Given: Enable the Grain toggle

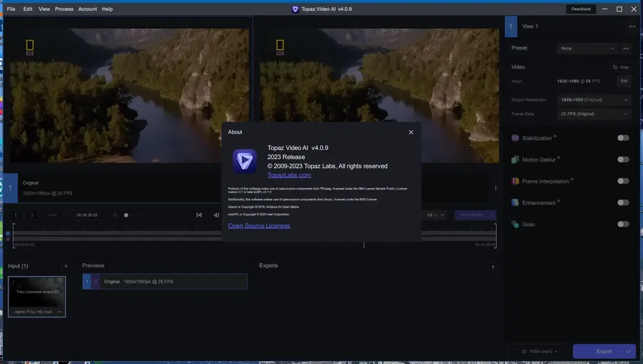Looking at the screenshot, I should tap(623, 224).
